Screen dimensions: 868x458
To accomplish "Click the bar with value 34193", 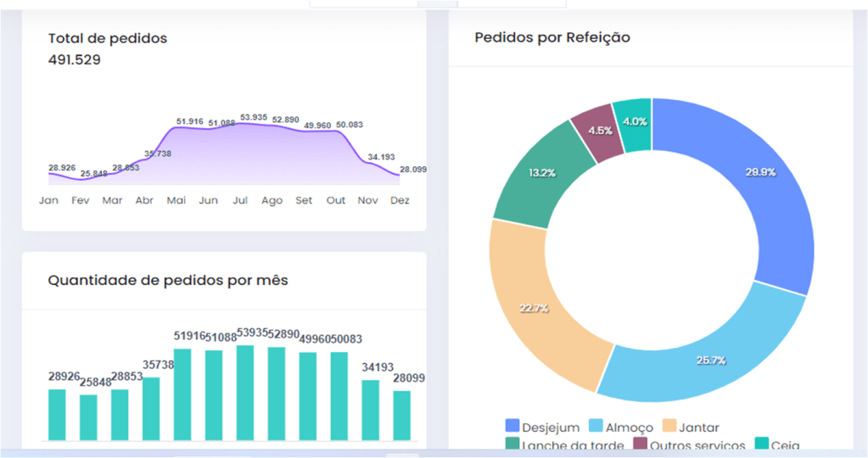I will click(371, 411).
